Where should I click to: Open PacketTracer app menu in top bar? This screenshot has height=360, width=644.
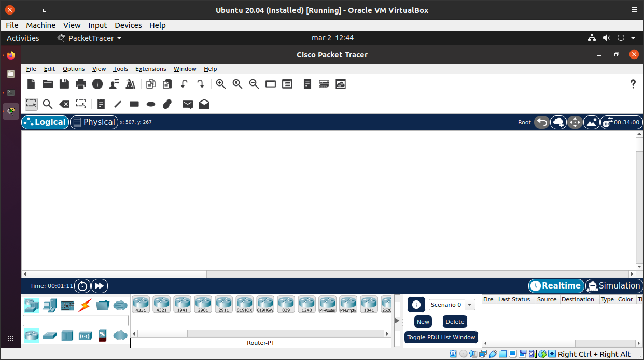(x=90, y=38)
